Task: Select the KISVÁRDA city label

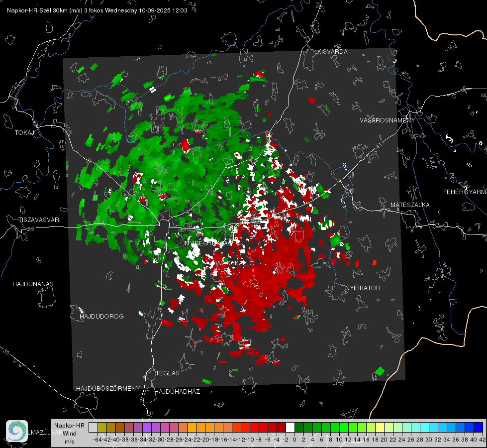Action: (x=332, y=52)
